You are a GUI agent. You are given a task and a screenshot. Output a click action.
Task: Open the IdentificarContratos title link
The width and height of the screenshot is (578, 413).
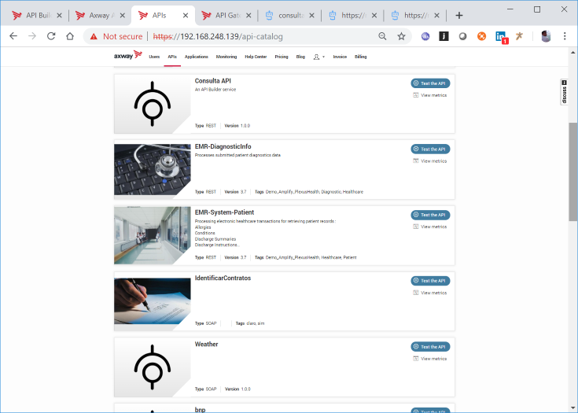click(x=223, y=278)
